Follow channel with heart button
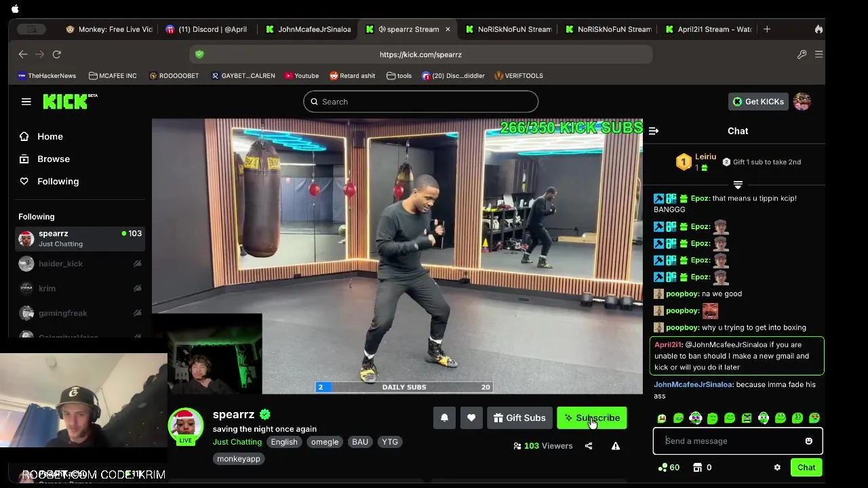 click(x=471, y=418)
